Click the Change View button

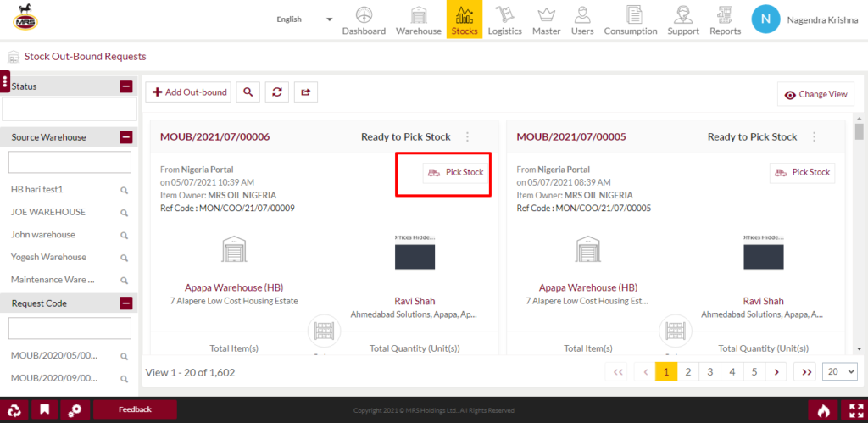(x=815, y=95)
